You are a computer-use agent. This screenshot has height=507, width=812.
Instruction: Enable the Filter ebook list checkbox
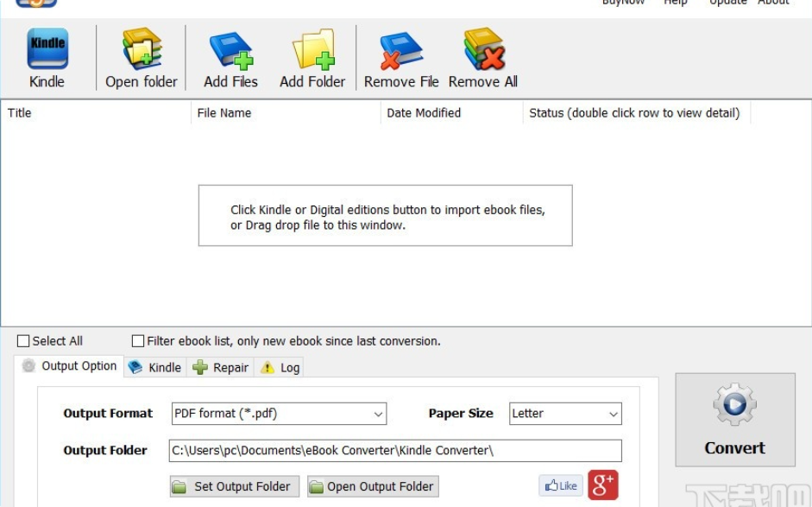click(x=138, y=341)
